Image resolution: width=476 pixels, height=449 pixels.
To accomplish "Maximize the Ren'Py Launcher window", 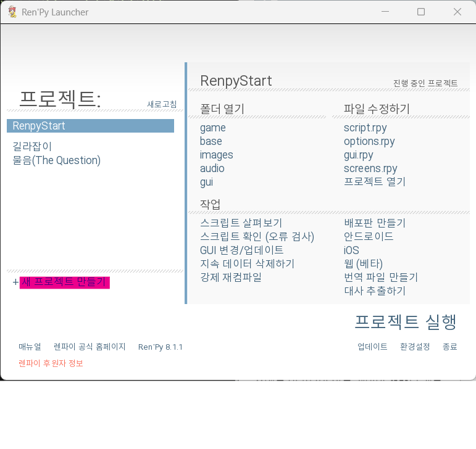I will pyautogui.click(x=421, y=12).
